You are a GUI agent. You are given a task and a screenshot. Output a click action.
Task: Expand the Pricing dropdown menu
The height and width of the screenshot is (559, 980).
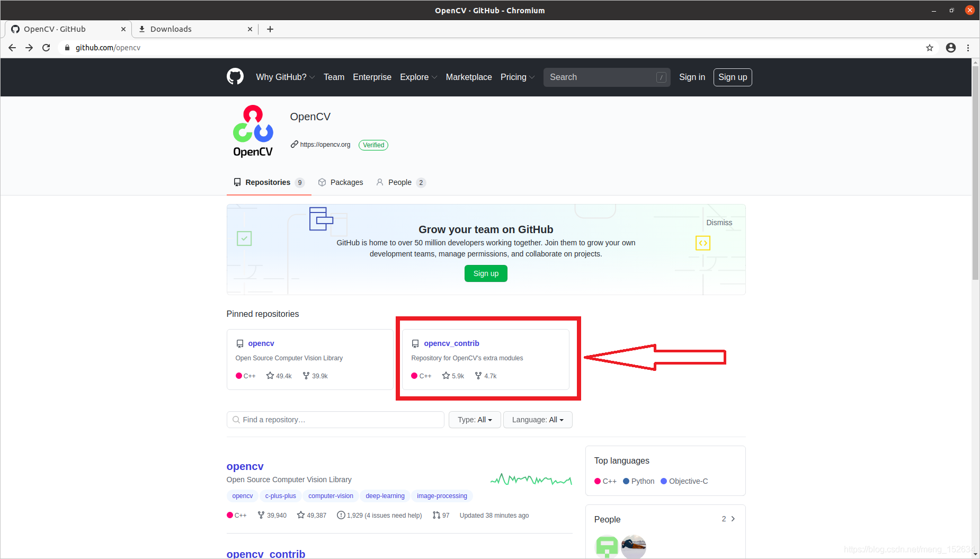tap(518, 77)
